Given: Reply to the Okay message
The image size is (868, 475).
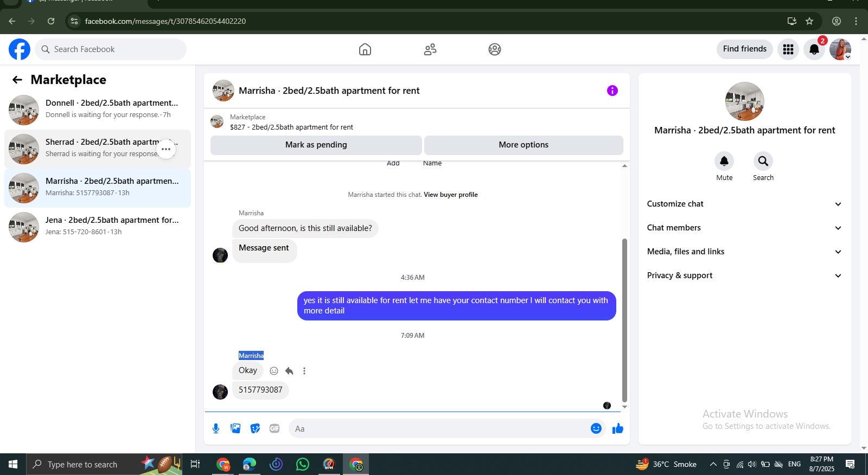Looking at the screenshot, I should click(289, 371).
